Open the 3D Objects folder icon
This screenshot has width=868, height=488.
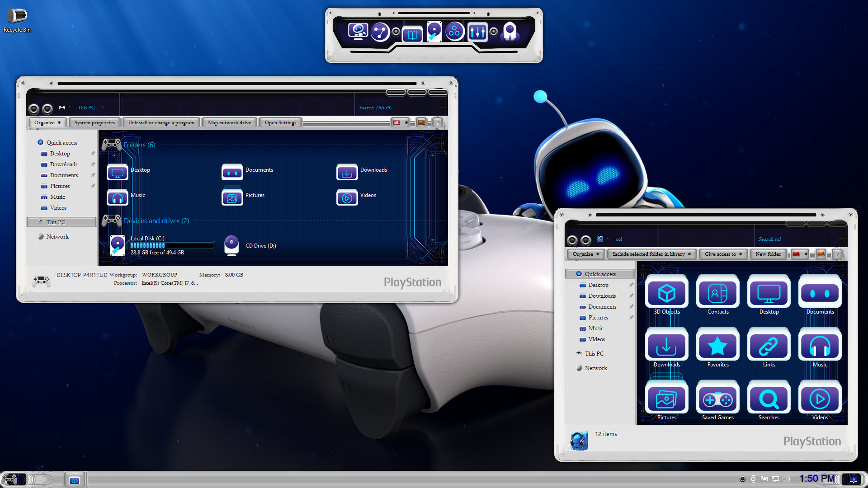(x=666, y=293)
